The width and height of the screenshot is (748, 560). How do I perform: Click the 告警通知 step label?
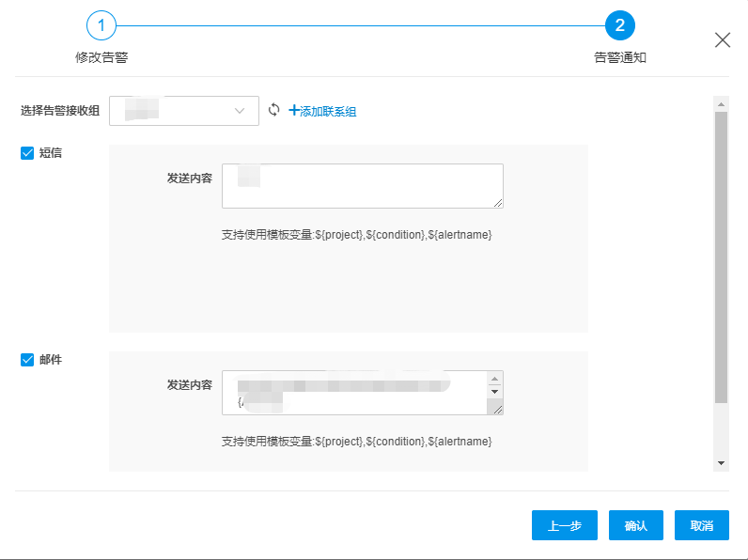tap(619, 57)
